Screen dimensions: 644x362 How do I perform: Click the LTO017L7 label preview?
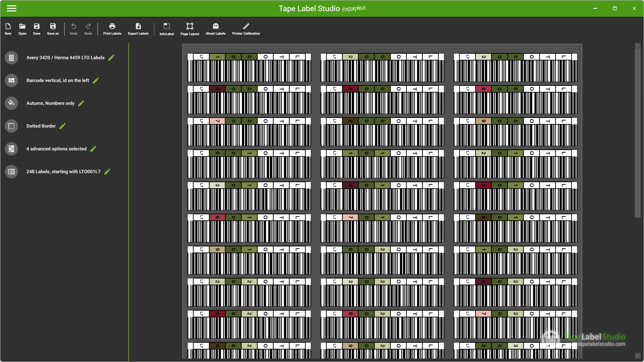(x=383, y=228)
